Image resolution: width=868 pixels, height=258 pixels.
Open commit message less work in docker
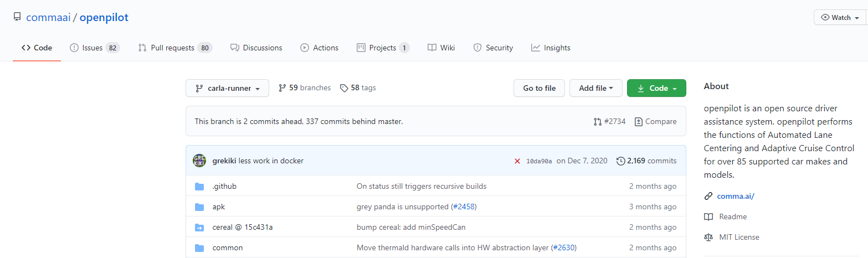click(271, 161)
